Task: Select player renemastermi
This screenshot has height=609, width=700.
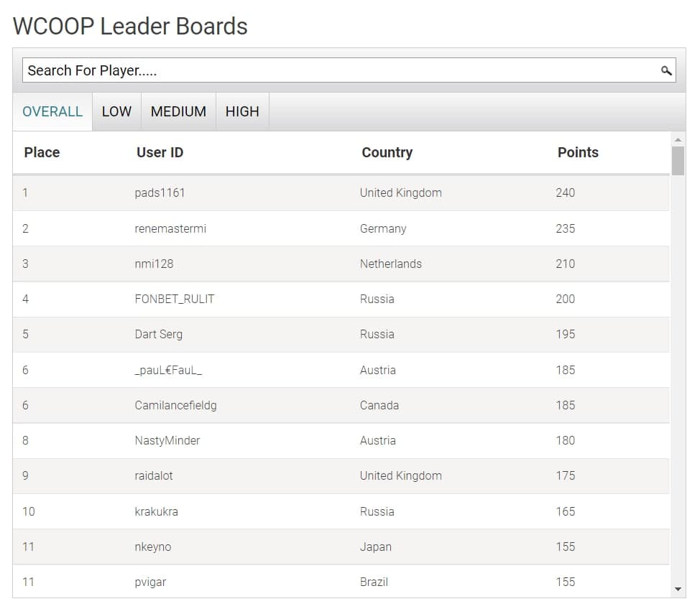Action: 170,228
